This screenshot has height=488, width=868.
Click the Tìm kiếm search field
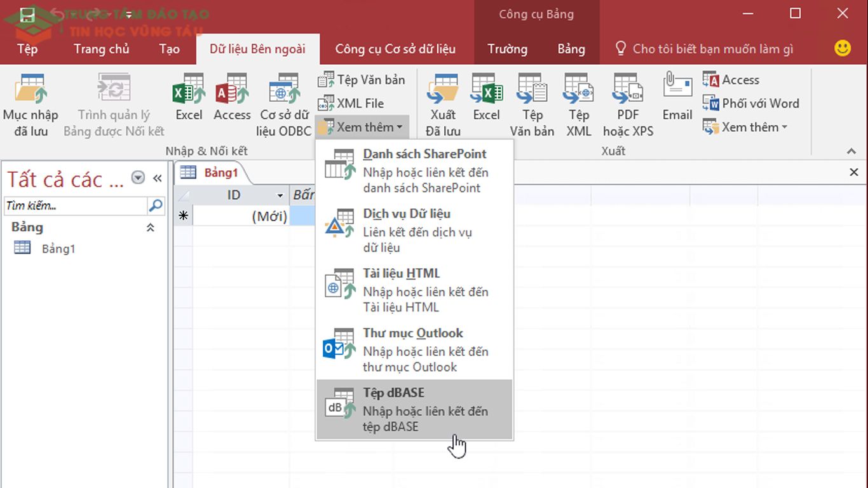[76, 206]
